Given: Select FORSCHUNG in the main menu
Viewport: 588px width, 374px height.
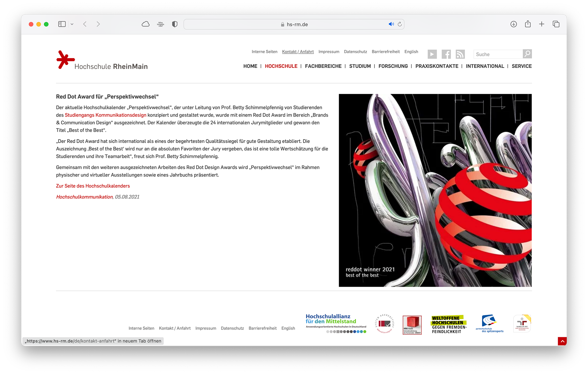Looking at the screenshot, I should (x=393, y=66).
